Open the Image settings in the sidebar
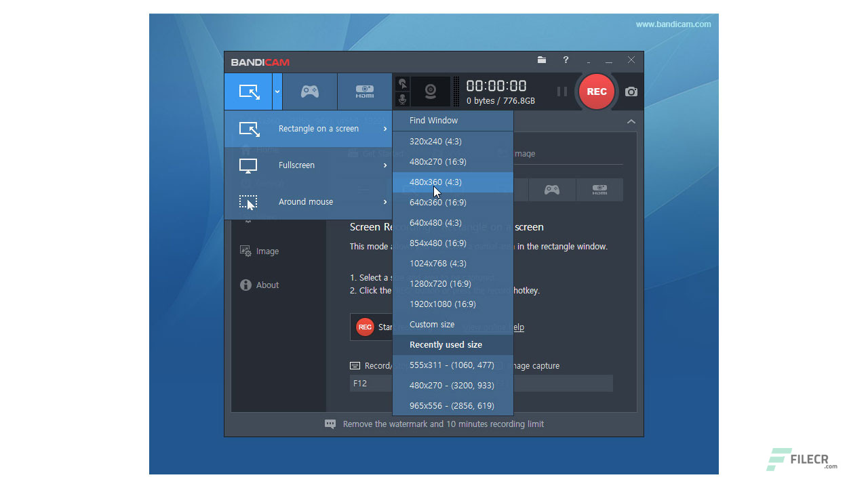 pyautogui.click(x=259, y=251)
